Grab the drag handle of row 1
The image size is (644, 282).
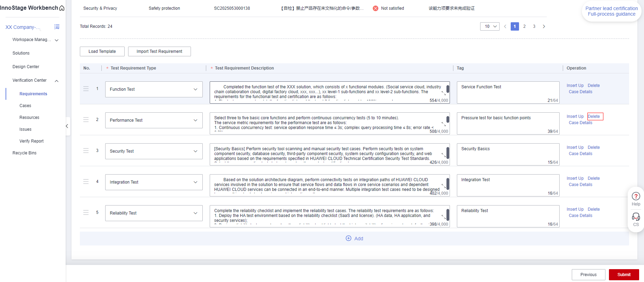(x=86, y=89)
